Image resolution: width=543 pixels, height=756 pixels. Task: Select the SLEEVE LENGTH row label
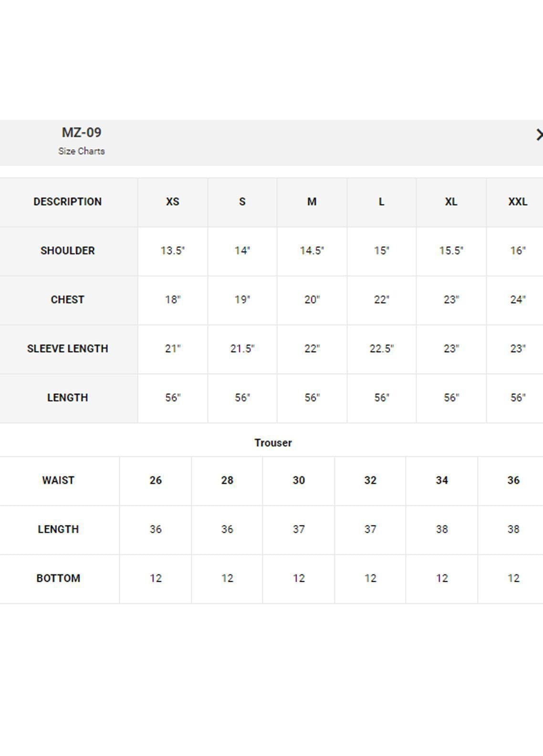coord(68,349)
